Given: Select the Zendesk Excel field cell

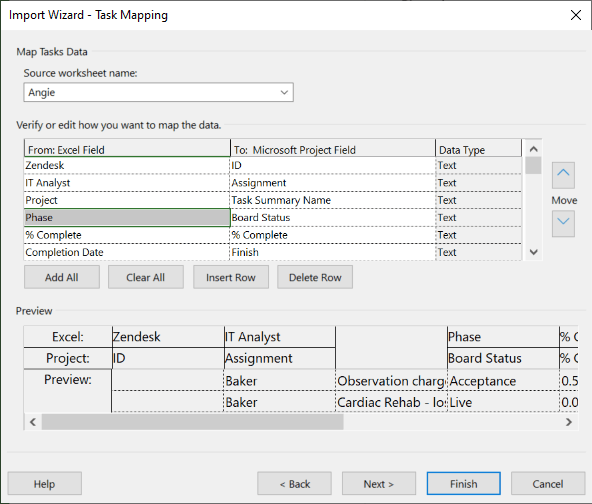Looking at the screenshot, I should point(127,165).
